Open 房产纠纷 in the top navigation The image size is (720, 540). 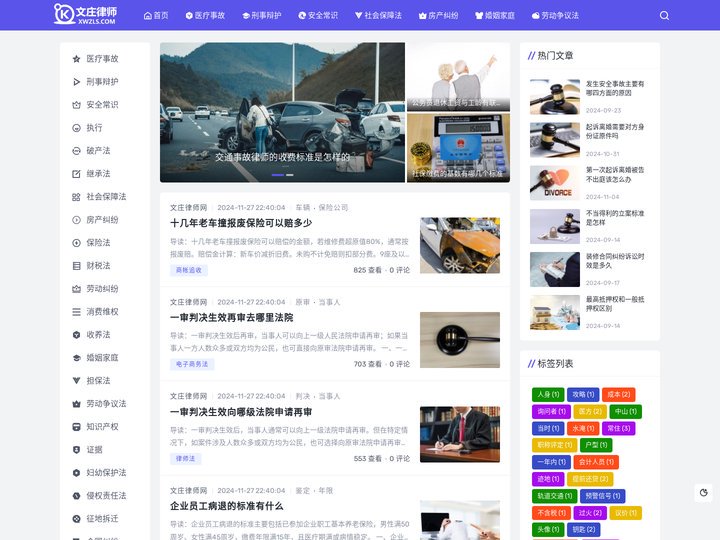(x=439, y=16)
